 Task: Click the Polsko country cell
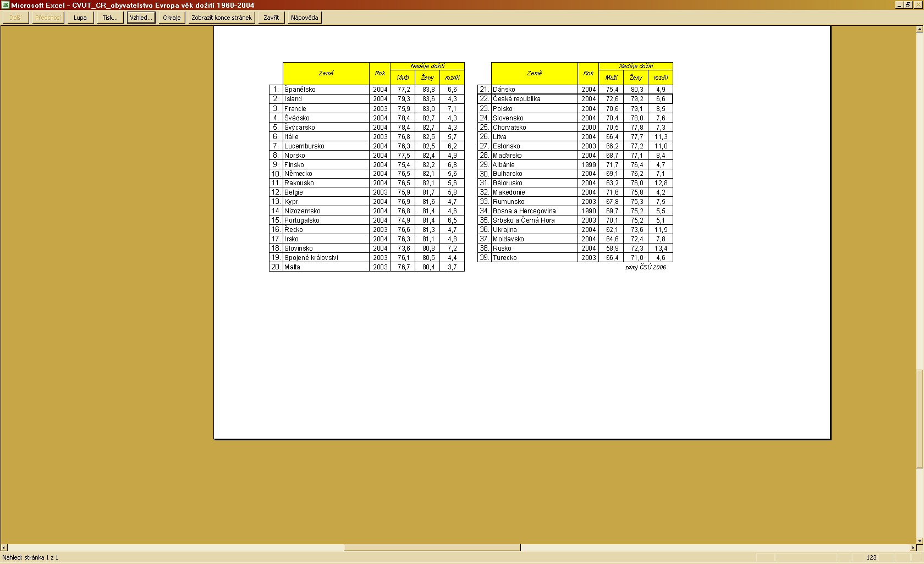coord(535,109)
